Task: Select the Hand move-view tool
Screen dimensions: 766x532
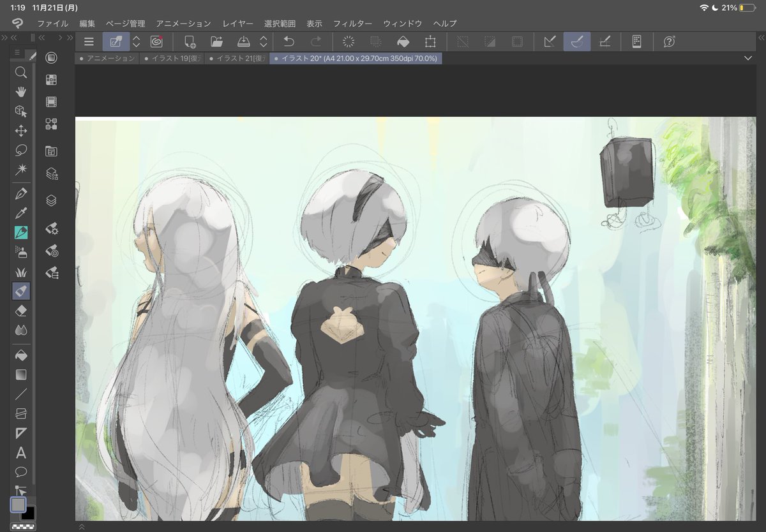Action: click(21, 91)
